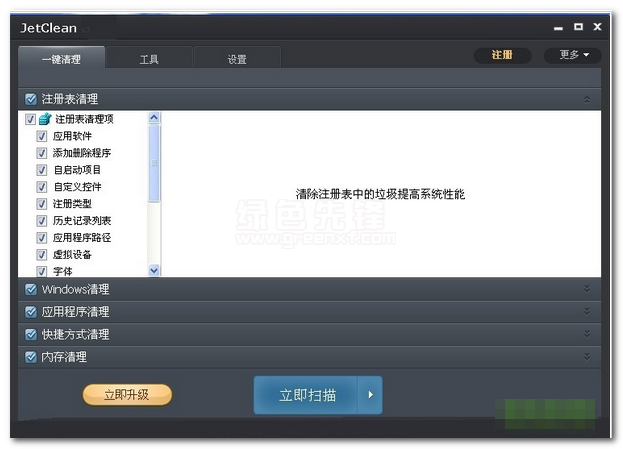The width and height of the screenshot is (623, 449).
Task: Start scanning with 立即扫描 button
Action: pos(306,395)
